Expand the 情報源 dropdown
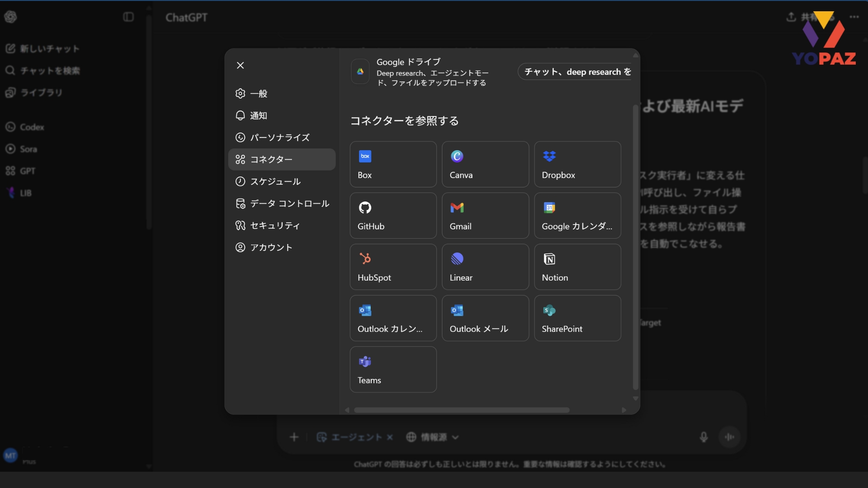Screen dimensions: 868x488 (x=433, y=437)
